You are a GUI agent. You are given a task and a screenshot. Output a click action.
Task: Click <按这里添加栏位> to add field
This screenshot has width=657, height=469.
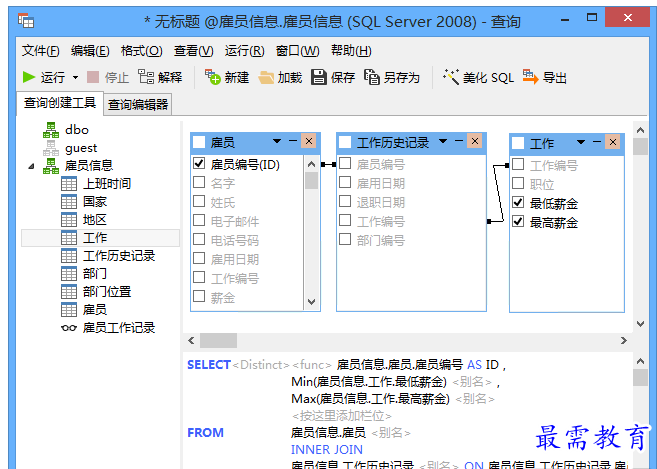coord(341,416)
